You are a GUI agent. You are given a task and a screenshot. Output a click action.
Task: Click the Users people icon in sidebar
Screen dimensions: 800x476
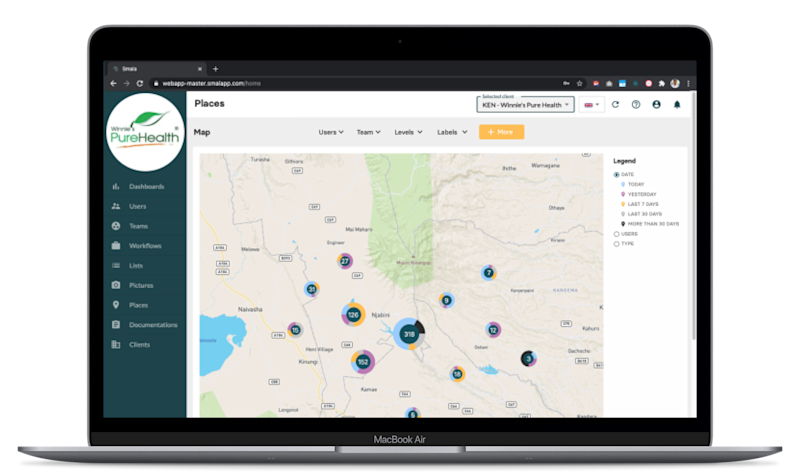click(x=116, y=206)
